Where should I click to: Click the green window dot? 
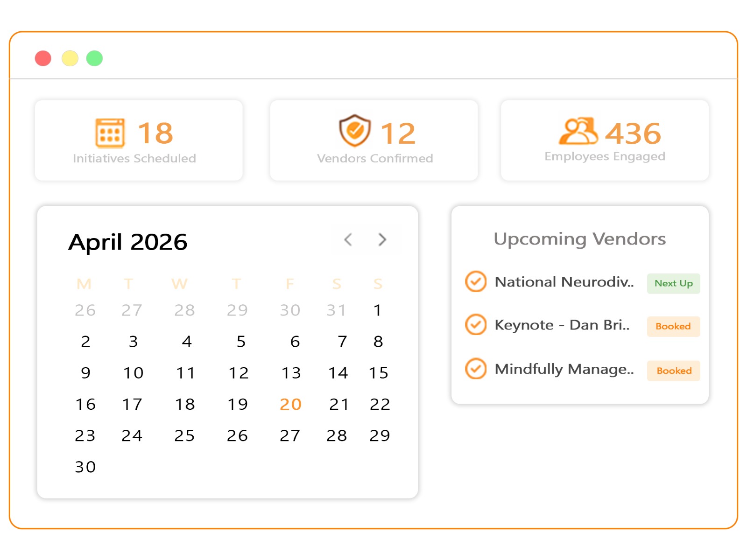(x=94, y=58)
